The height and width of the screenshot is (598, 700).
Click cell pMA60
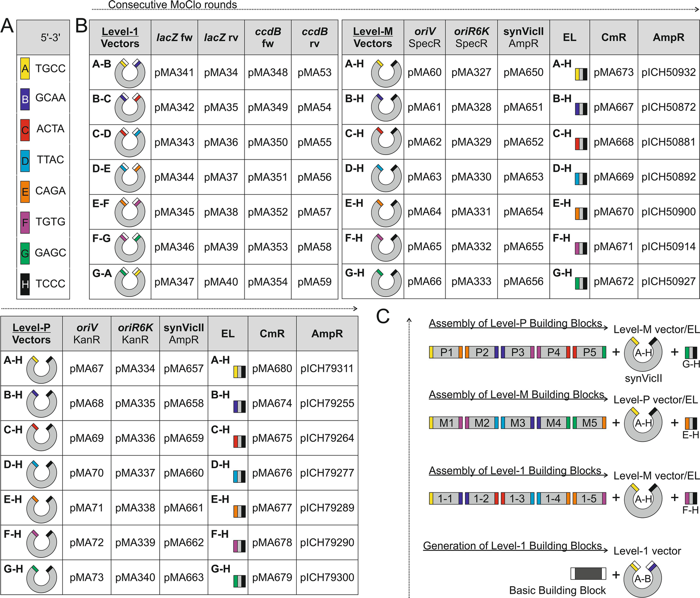(425, 73)
